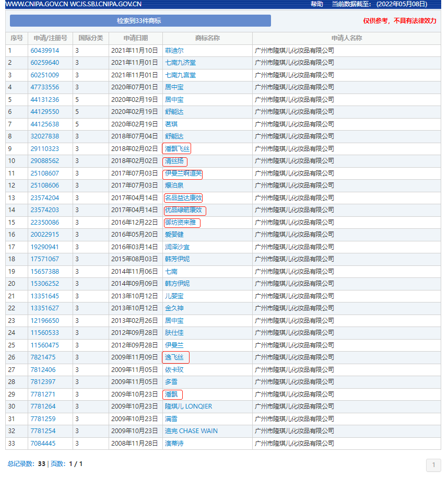Open trademark 清丝扬

pyautogui.click(x=174, y=161)
